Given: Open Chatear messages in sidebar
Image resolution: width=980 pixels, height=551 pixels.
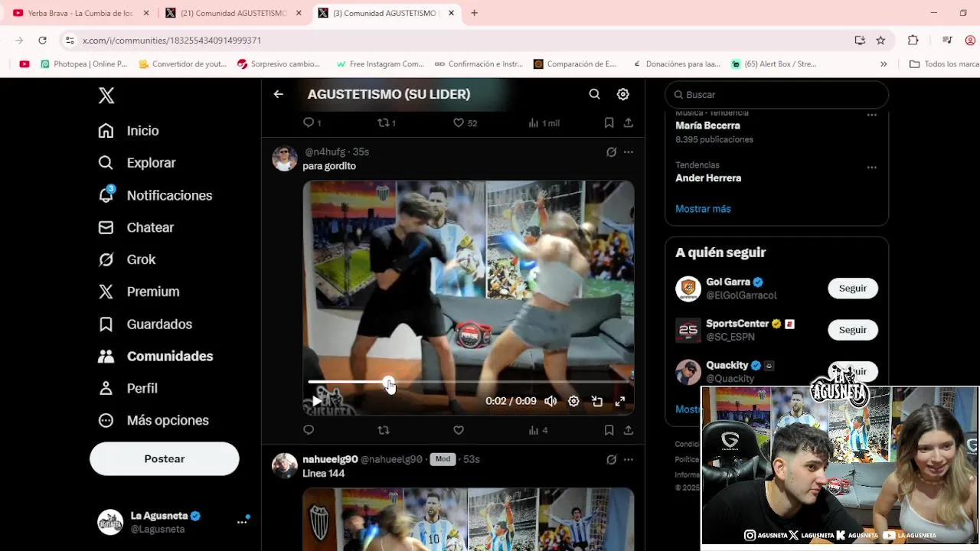Looking at the screenshot, I should [136, 227].
